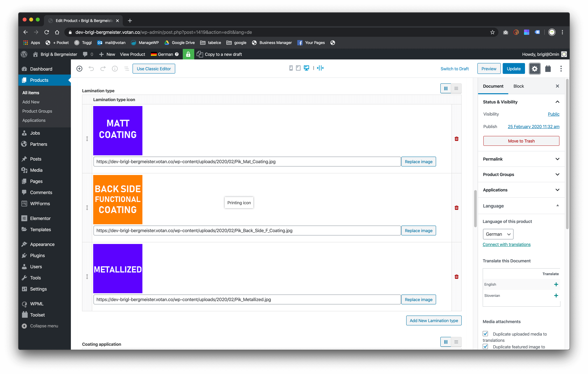Click the Preview button

(489, 69)
